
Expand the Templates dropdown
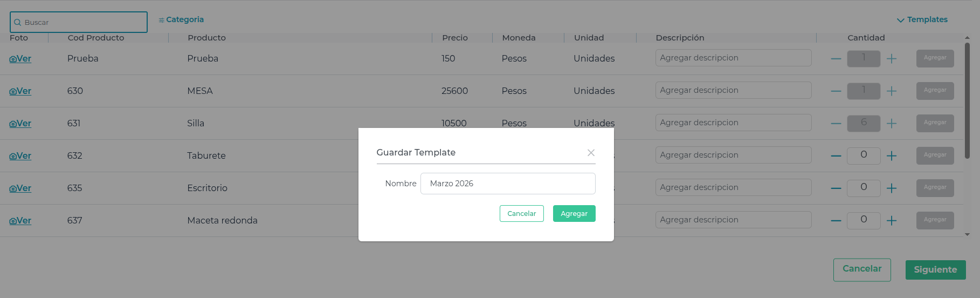tap(922, 20)
